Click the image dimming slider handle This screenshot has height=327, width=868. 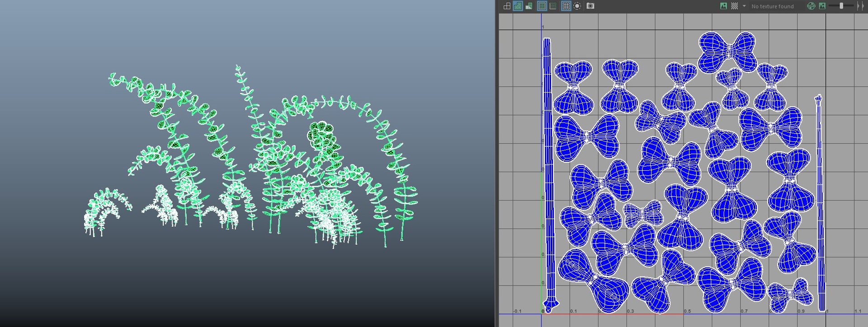(841, 6)
